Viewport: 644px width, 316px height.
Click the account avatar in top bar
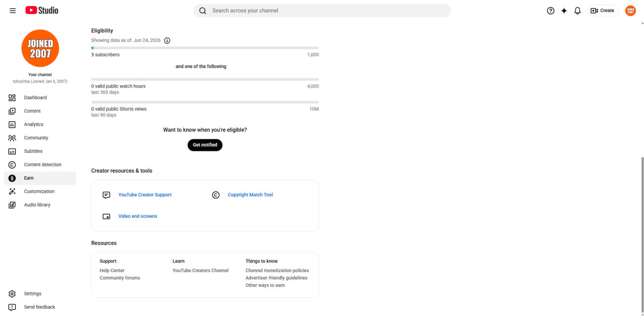pos(630,11)
